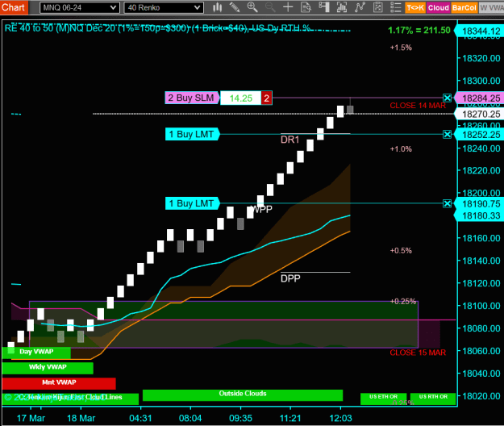Open the MNQ 06-24 instrument dropdown
This screenshot has width=504, height=426.
[80, 7]
